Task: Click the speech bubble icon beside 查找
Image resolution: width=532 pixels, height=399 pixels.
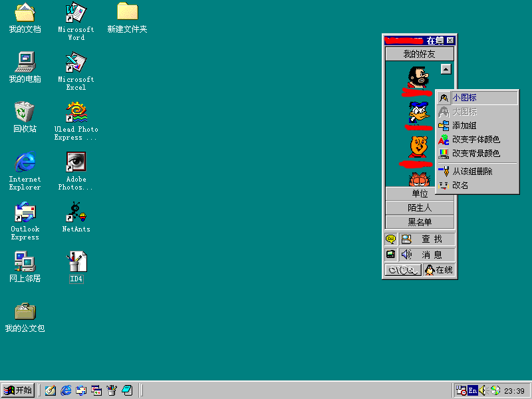Action: pyautogui.click(x=390, y=239)
